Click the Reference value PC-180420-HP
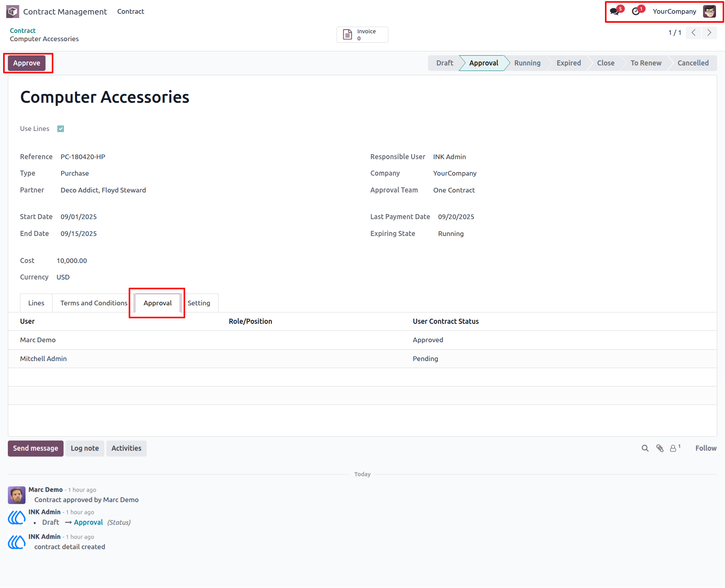This screenshot has height=588, width=725. point(83,157)
